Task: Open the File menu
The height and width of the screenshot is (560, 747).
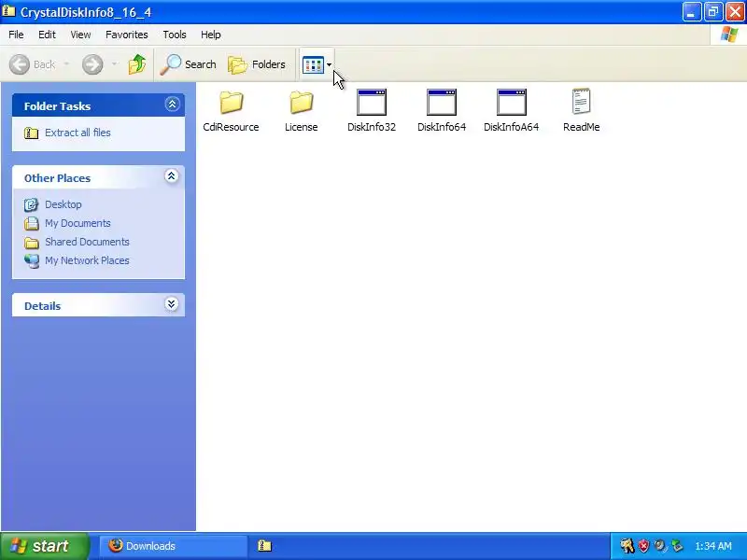Action: pyautogui.click(x=16, y=35)
